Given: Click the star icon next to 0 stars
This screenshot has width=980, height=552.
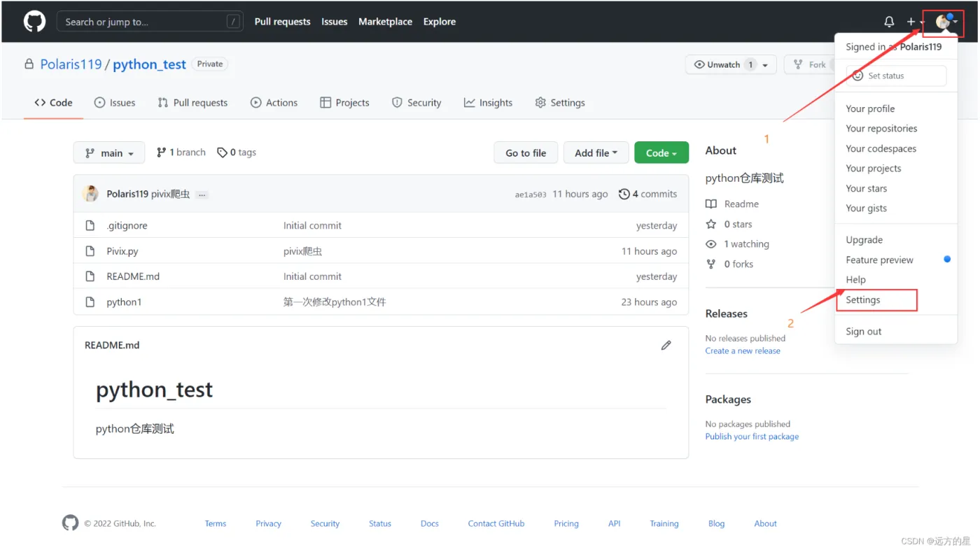Looking at the screenshot, I should [x=711, y=224].
